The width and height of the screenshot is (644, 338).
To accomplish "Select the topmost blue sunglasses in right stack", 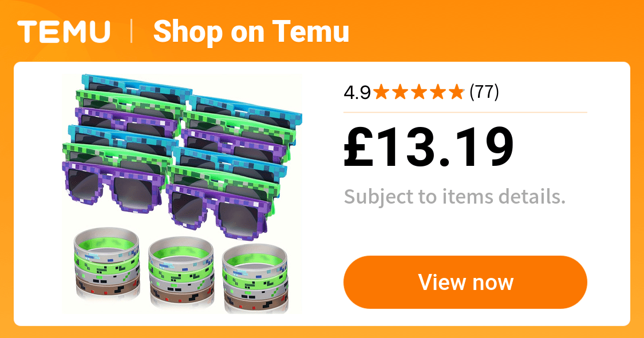I will tap(246, 110).
